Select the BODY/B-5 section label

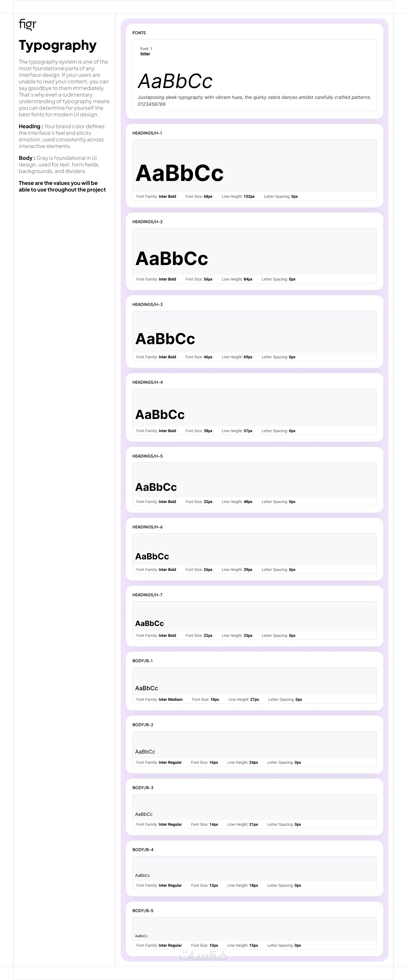tap(143, 911)
